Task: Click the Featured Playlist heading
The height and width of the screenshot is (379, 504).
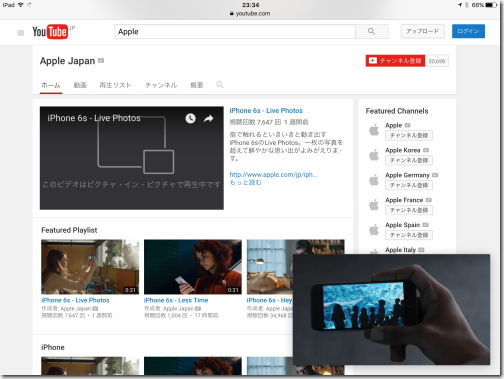Action: 69,230
